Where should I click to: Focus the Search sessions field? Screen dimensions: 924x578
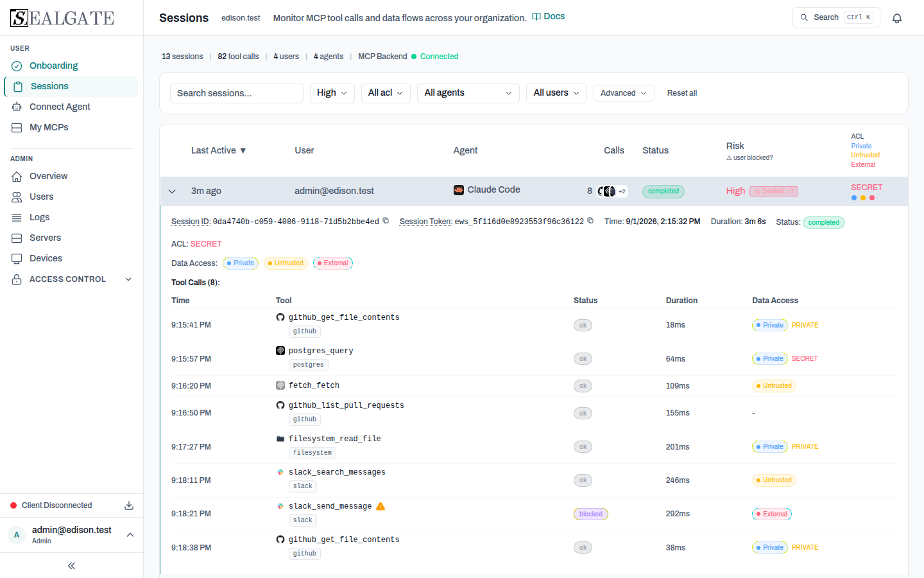pyautogui.click(x=237, y=93)
